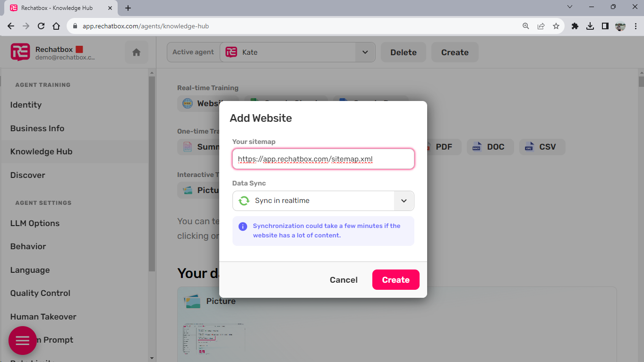Toggle the browser side panel icon
The image size is (644, 362).
(x=605, y=26)
